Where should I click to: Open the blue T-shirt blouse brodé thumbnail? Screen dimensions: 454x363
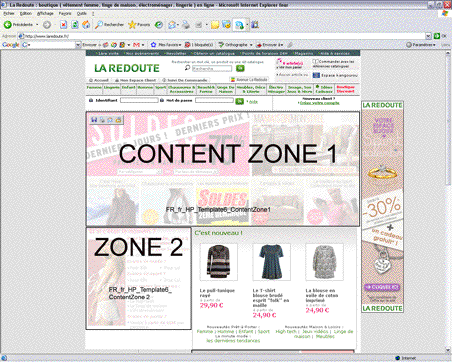click(271, 262)
